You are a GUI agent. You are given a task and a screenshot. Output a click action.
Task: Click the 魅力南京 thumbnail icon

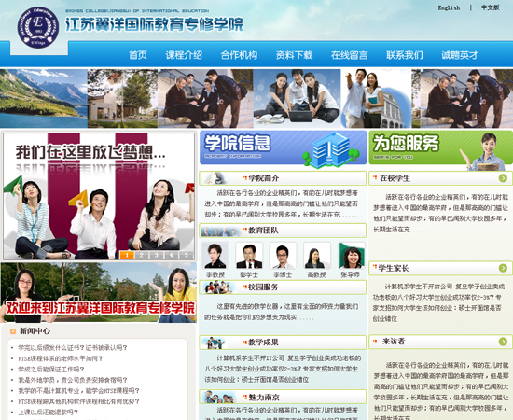coord(218,397)
